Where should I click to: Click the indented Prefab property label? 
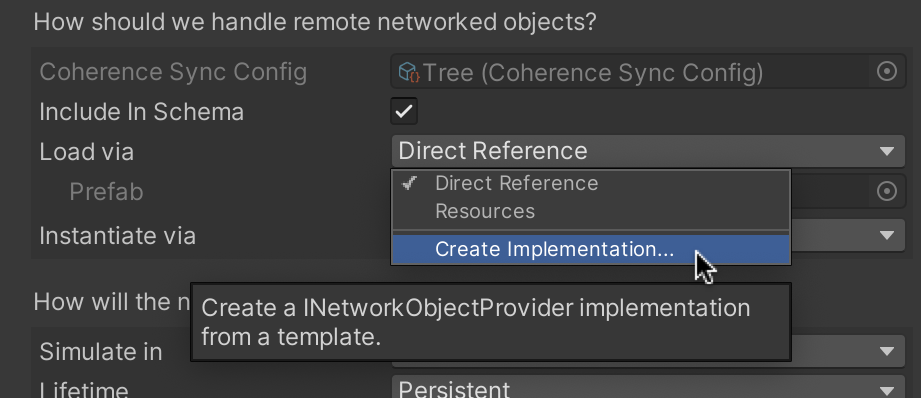(x=106, y=192)
